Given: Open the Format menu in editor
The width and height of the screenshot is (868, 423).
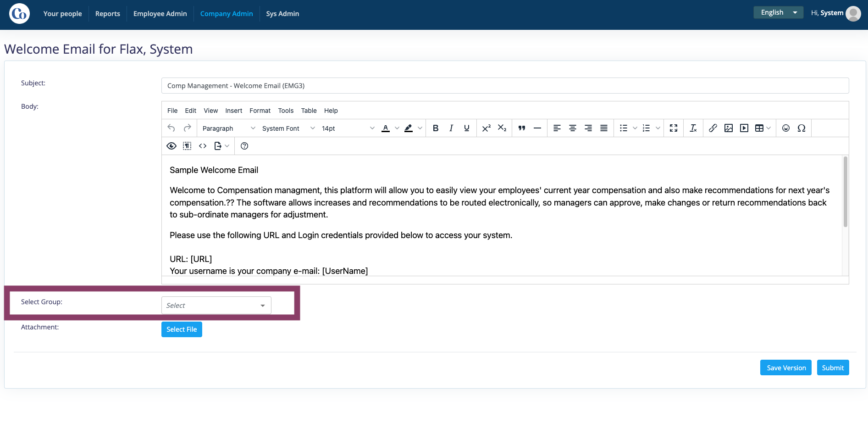Looking at the screenshot, I should click(x=260, y=111).
